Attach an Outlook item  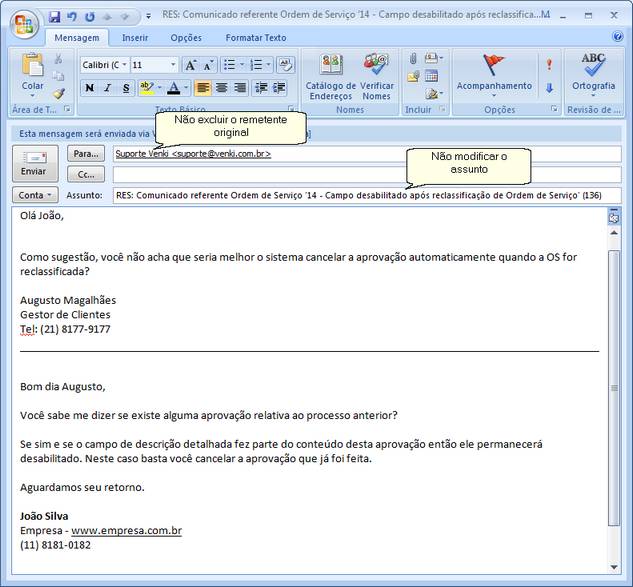pos(413,76)
